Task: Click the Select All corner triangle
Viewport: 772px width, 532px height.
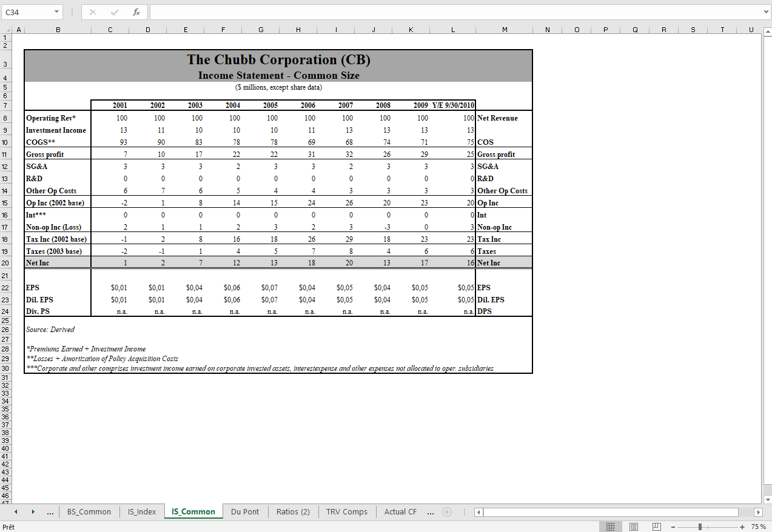Action: coord(7,30)
